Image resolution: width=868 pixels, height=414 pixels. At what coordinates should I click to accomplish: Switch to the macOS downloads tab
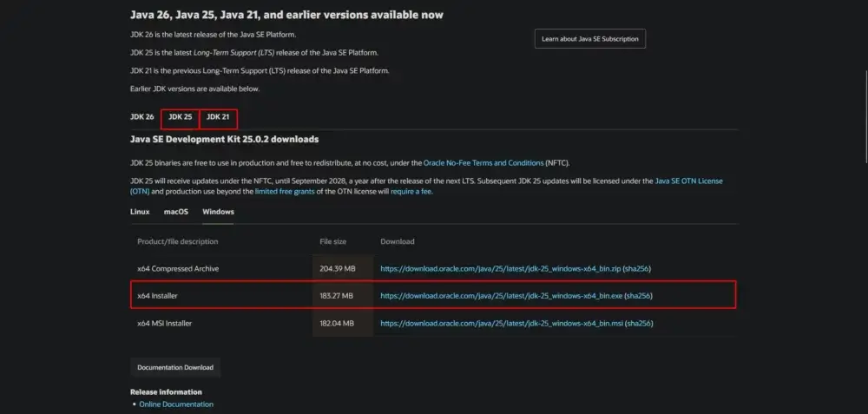tap(176, 212)
